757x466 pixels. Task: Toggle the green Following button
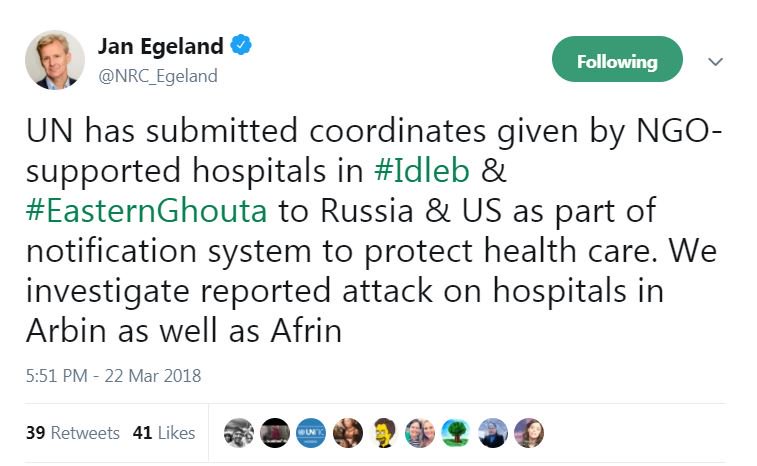[617, 61]
